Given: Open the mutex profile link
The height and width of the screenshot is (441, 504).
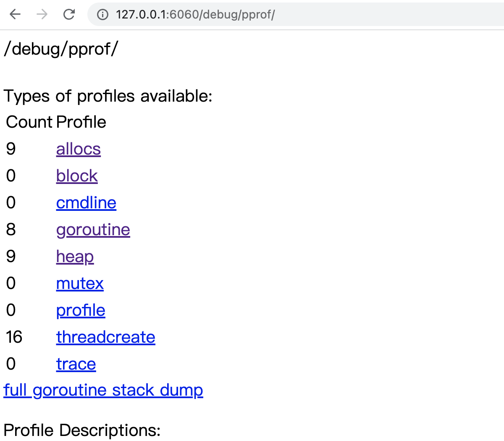Looking at the screenshot, I should [80, 283].
